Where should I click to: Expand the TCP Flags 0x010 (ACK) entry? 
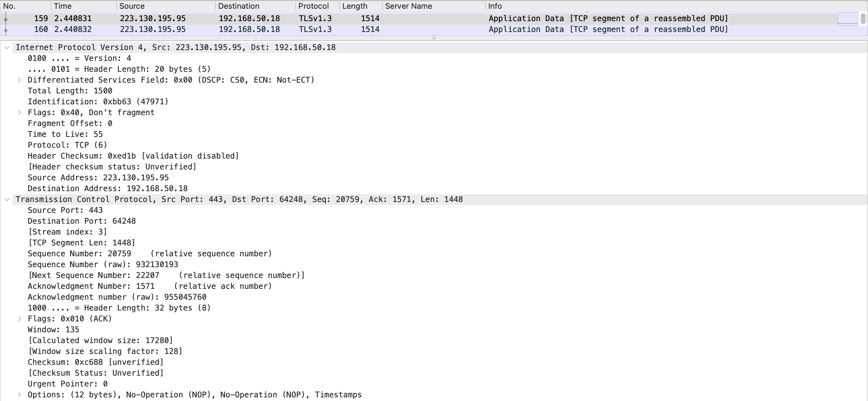(20, 319)
